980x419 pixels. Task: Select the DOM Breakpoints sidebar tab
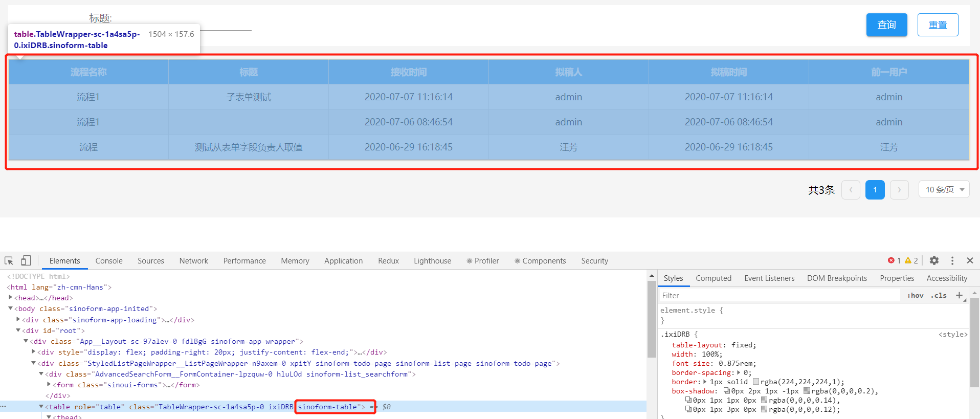pyautogui.click(x=837, y=278)
